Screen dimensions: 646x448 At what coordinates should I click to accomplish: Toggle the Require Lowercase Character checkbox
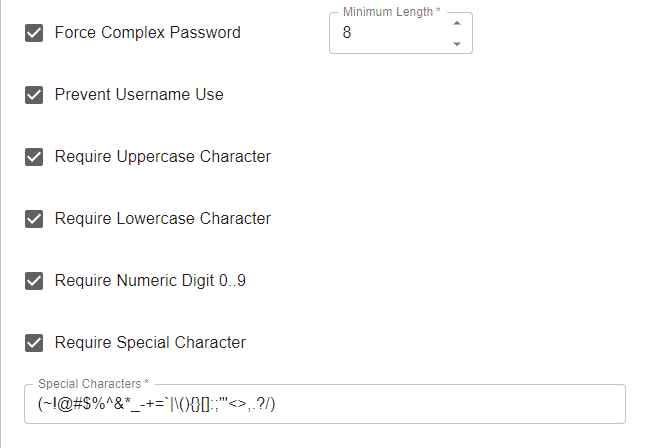click(34, 219)
